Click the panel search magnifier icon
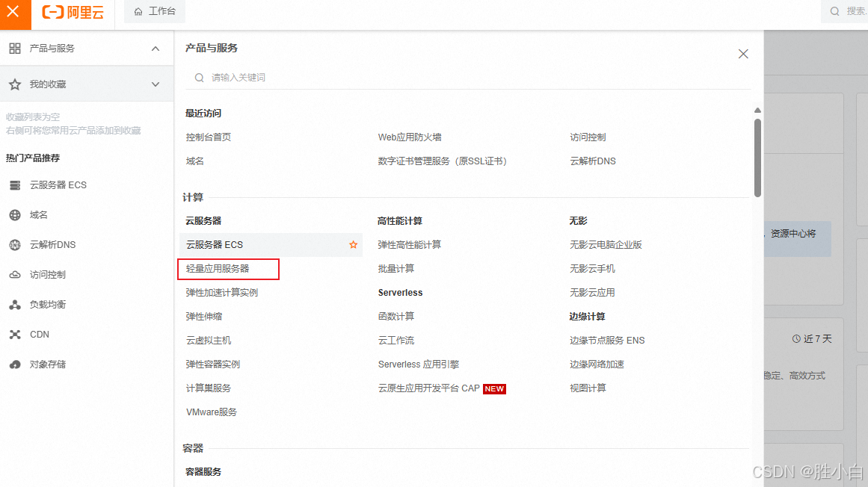 [200, 78]
